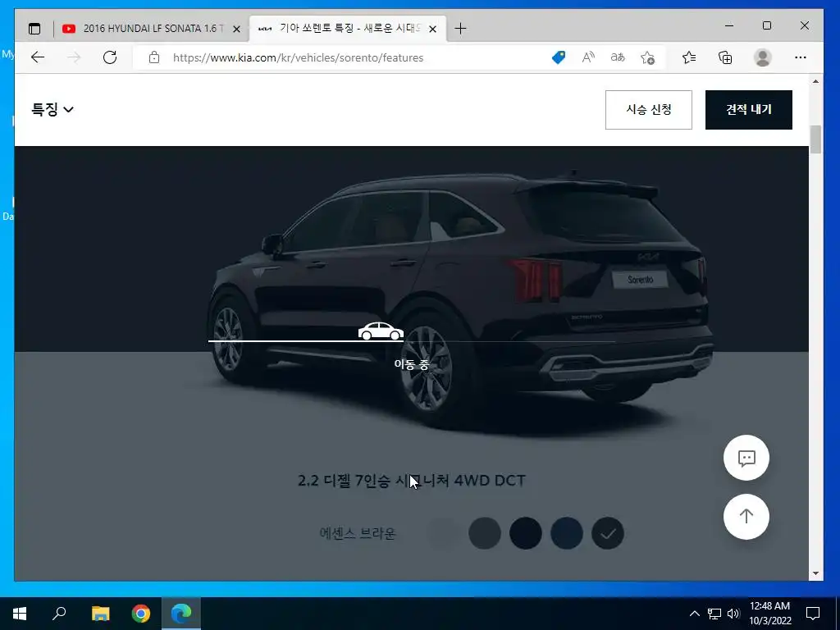Open the volume tray icon
The height and width of the screenshot is (630, 840).
pos(733,614)
